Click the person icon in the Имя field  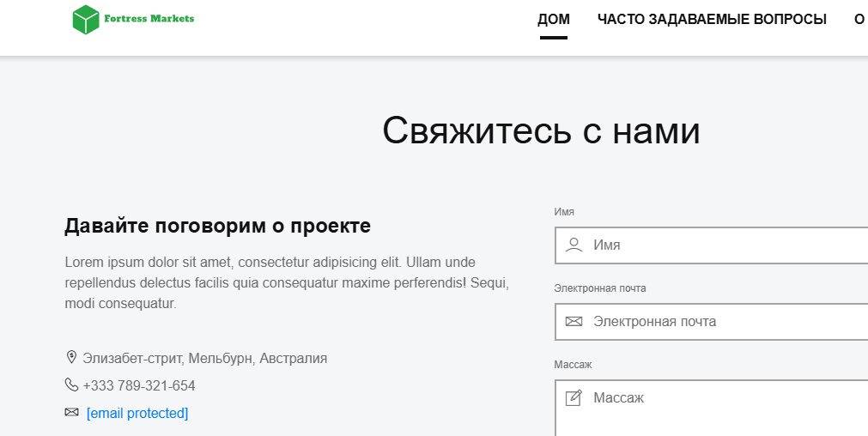(x=574, y=245)
